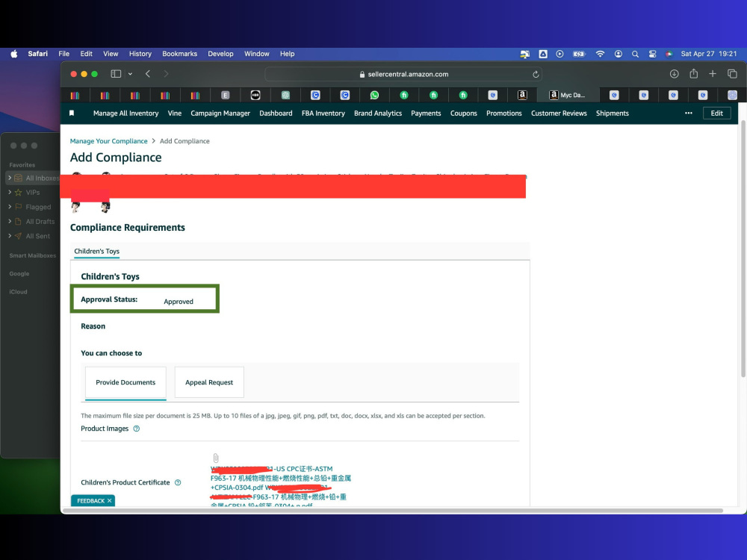Click the tab overview icon
The image size is (747, 560).
tap(733, 74)
